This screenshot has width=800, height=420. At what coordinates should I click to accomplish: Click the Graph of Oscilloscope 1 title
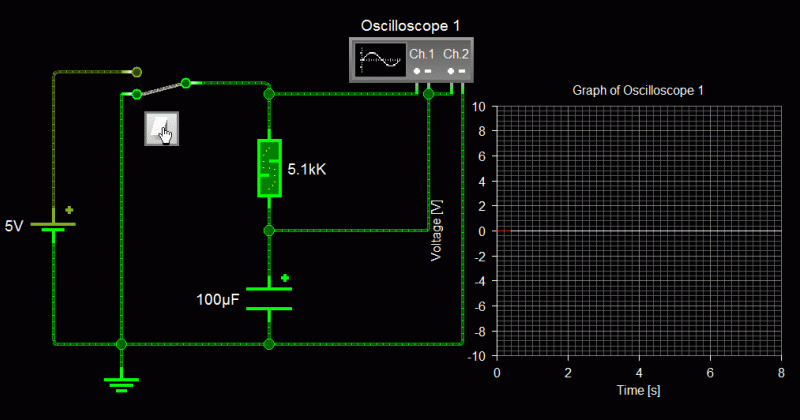tap(638, 91)
